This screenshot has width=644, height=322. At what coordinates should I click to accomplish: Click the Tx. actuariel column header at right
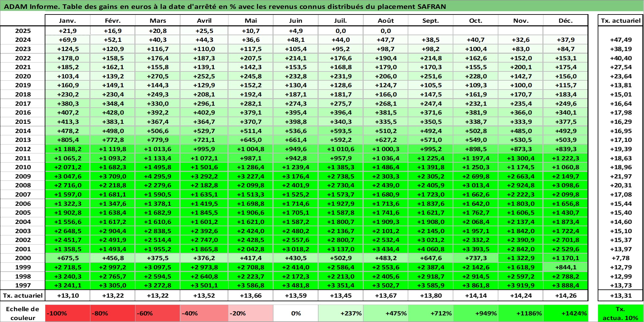point(621,20)
